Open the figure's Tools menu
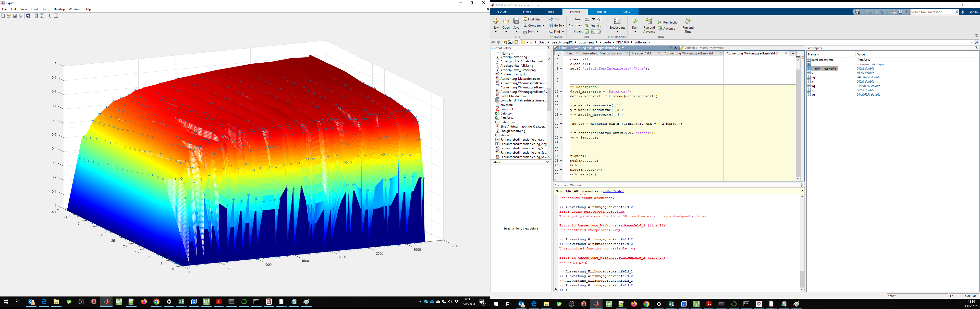Screen dimensions: 980x309 click(46, 9)
